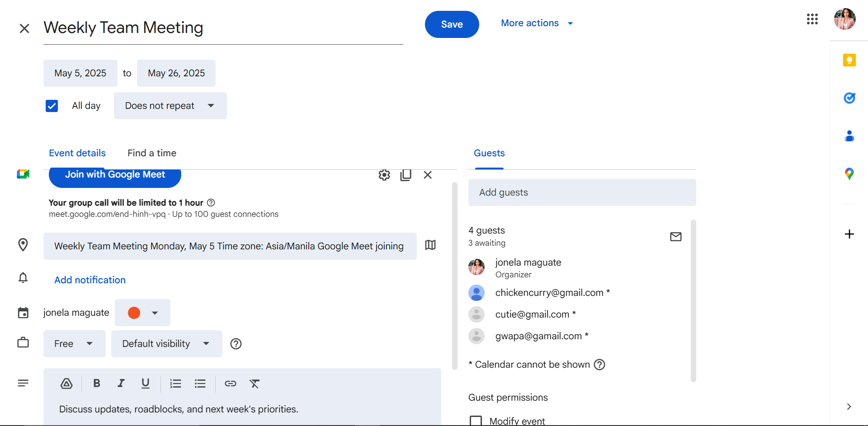Click the Add notification link
The width and height of the screenshot is (868, 426).
[90, 280]
